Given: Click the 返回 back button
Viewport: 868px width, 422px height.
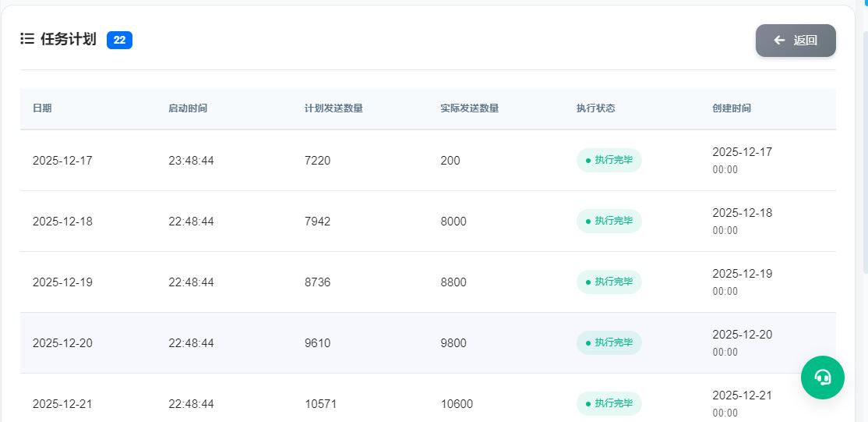Looking at the screenshot, I should coord(796,41).
